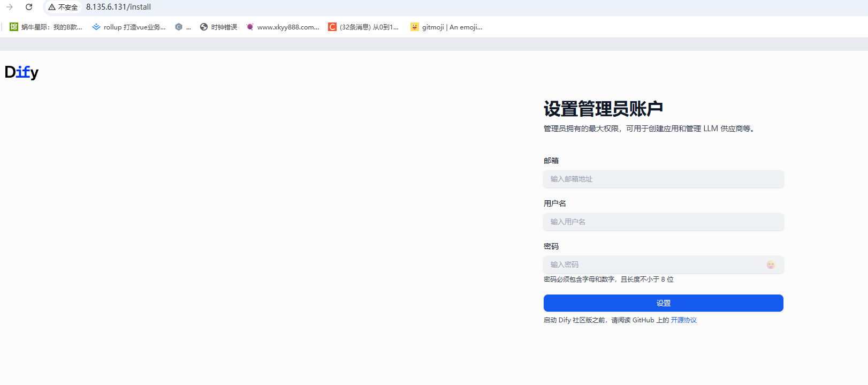Open the gitmoji bookmark

pos(446,27)
